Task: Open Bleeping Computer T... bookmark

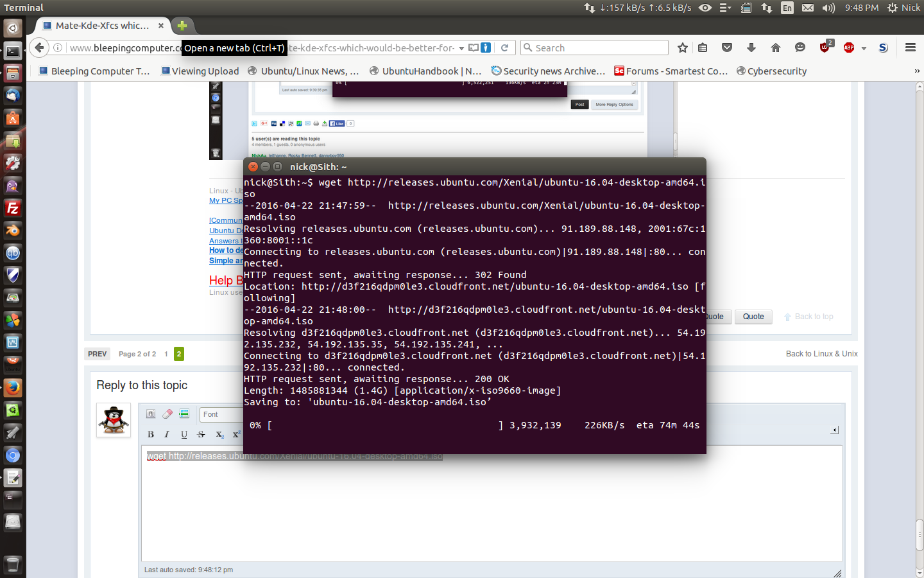Action: [94, 71]
